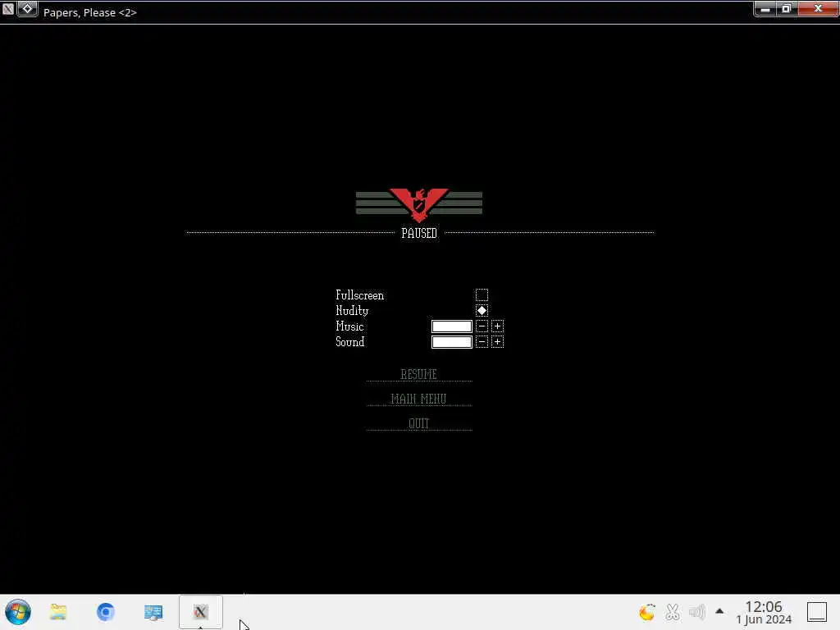This screenshot has width=840, height=630.
Task: Click the PAUSED heading text
Action: 419,233
